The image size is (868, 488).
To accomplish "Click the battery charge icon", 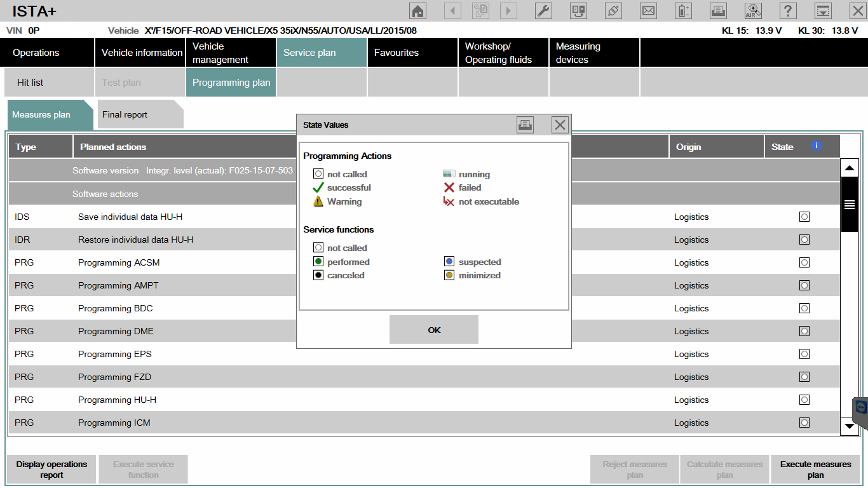I will 683,11.
